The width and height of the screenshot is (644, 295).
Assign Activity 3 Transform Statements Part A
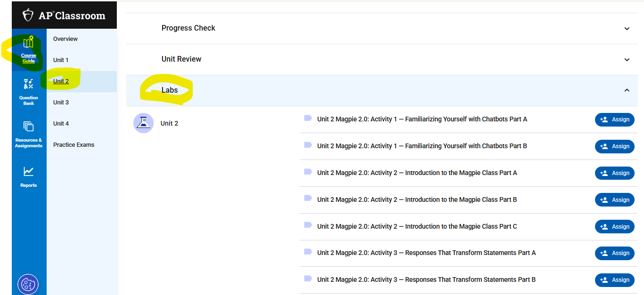(x=615, y=253)
